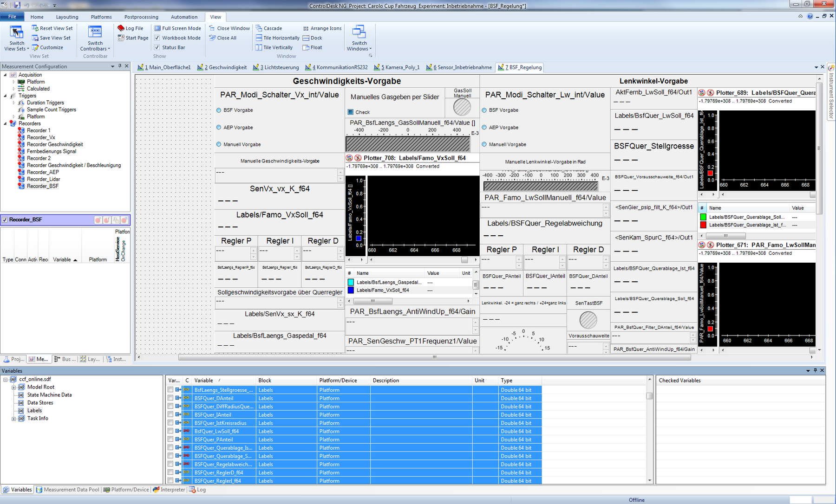The height and width of the screenshot is (504, 836).
Task: Click the Switch Windows icon
Action: (359, 32)
